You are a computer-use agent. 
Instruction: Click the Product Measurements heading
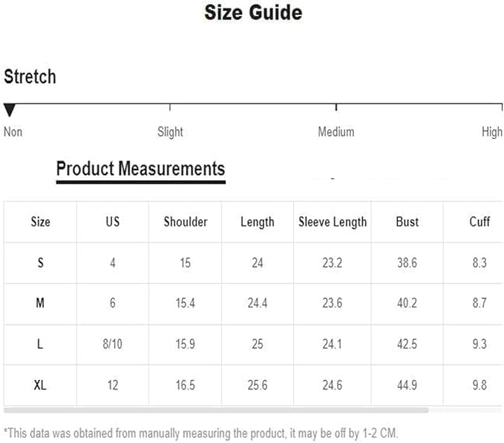click(140, 168)
